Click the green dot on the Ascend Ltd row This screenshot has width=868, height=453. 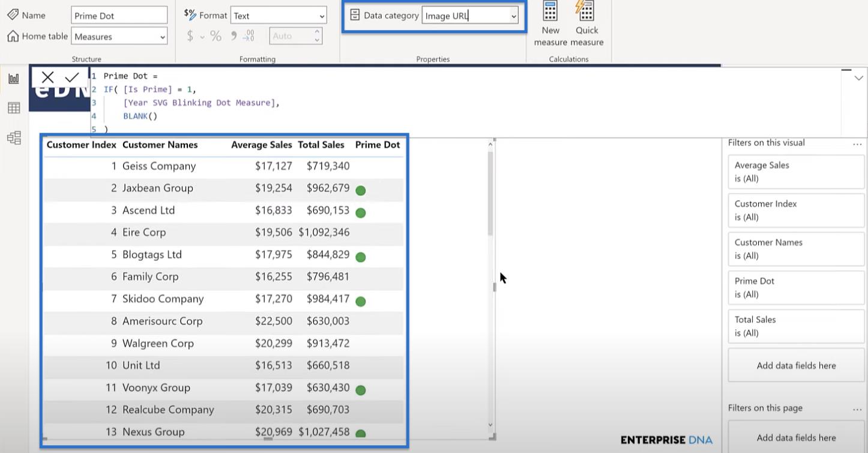point(361,213)
